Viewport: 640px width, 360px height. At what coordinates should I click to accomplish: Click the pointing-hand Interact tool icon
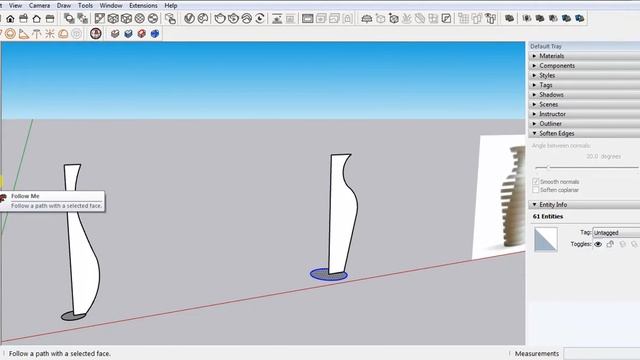click(171, 18)
